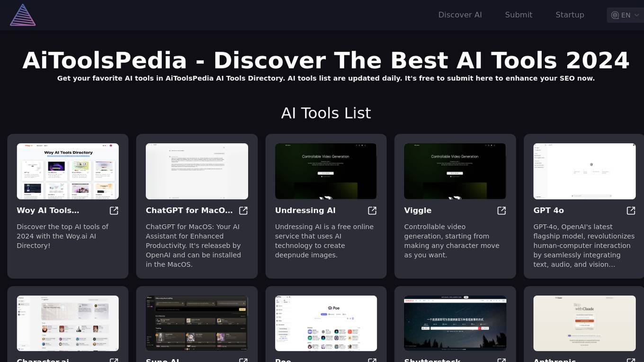Select the Anthropic Claude preview thumbnail
644x362 pixels.
click(584, 323)
